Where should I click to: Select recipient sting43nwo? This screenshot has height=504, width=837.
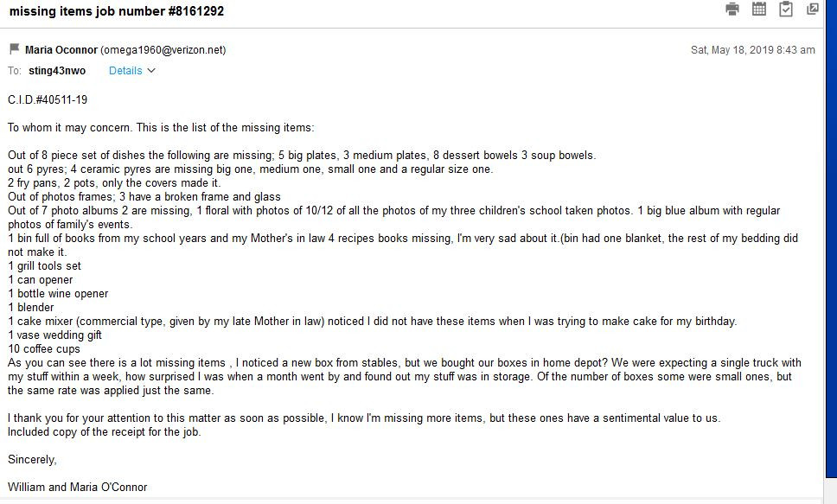[57, 71]
